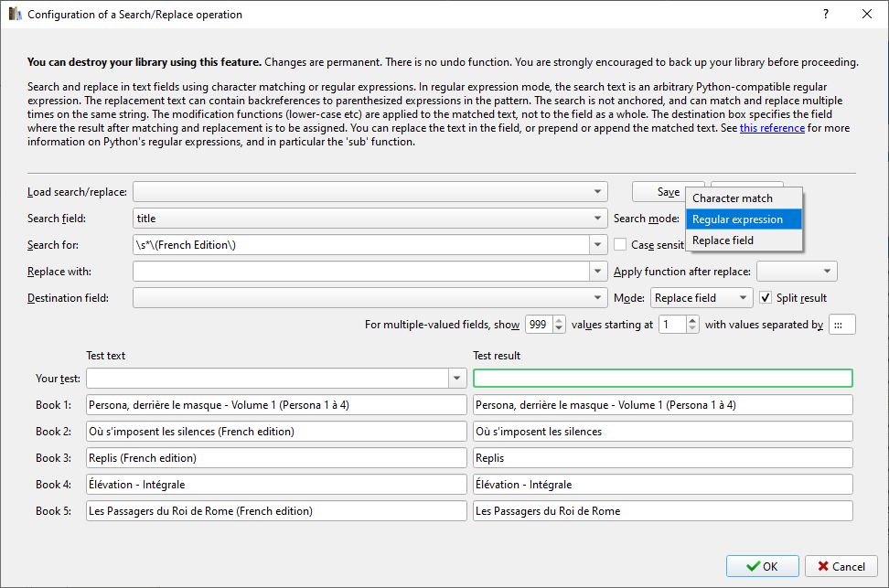This screenshot has height=588, width=889.
Task: Open the Mode Replace field dropdown
Action: coord(744,298)
